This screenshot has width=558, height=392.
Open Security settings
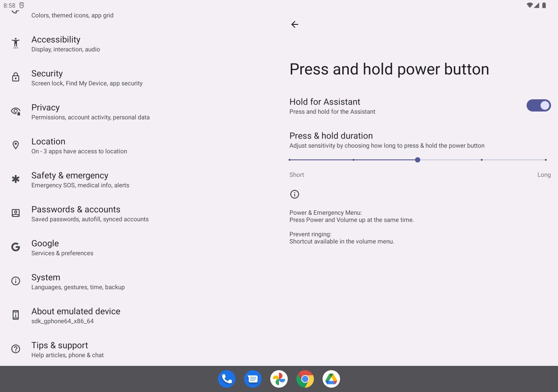point(139,78)
